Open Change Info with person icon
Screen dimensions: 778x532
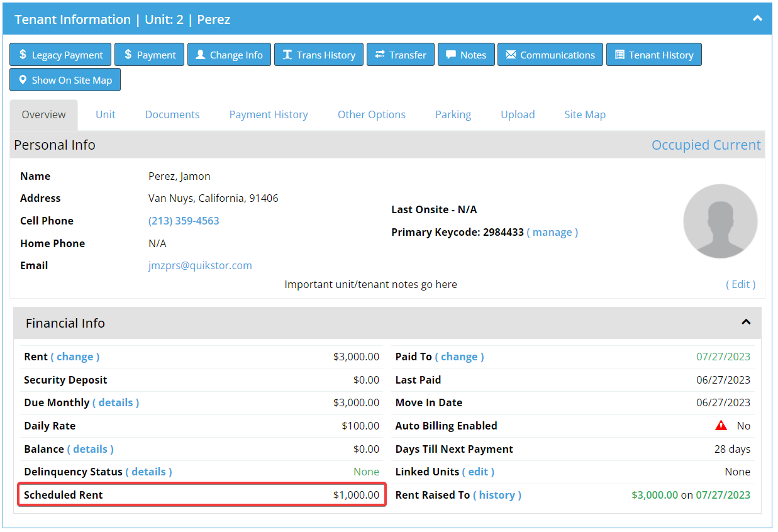(229, 55)
